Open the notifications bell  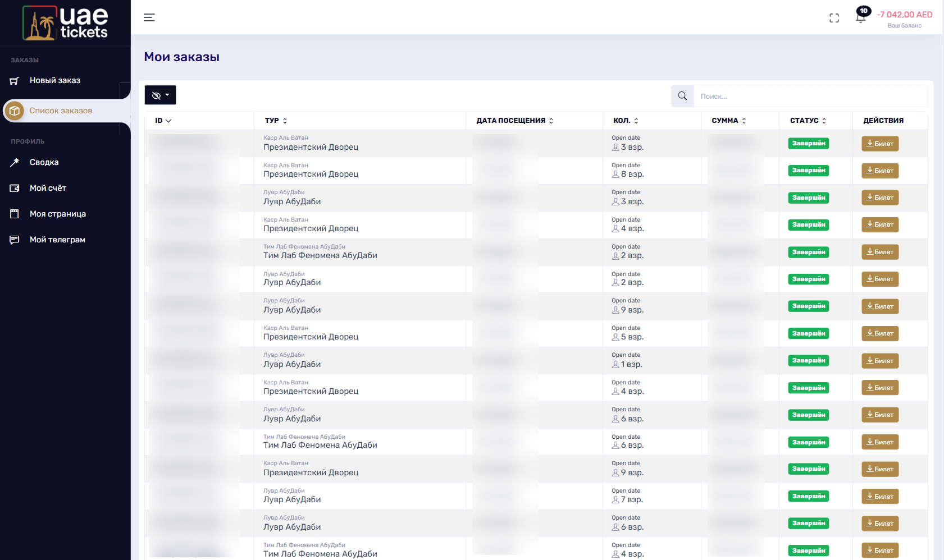[x=860, y=17]
